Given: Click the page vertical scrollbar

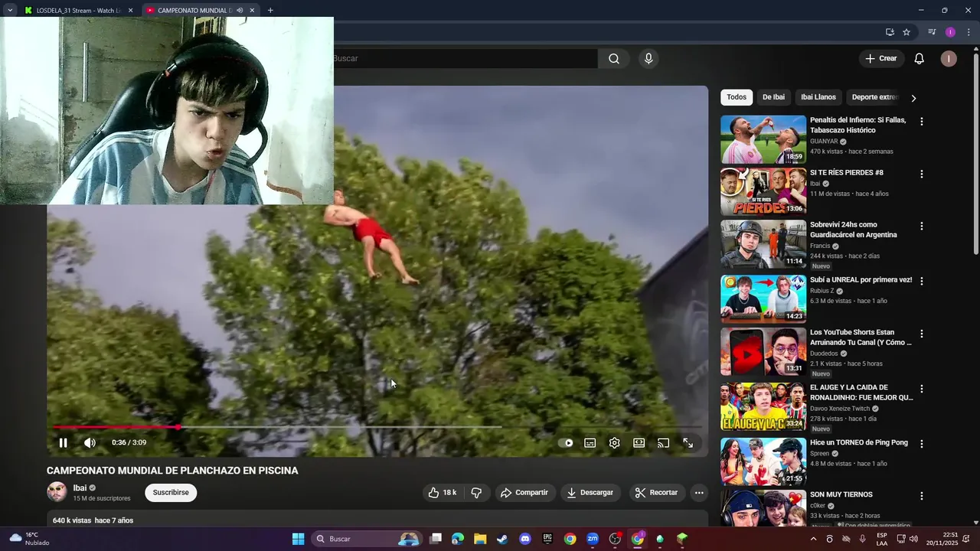Looking at the screenshot, I should click(975, 153).
